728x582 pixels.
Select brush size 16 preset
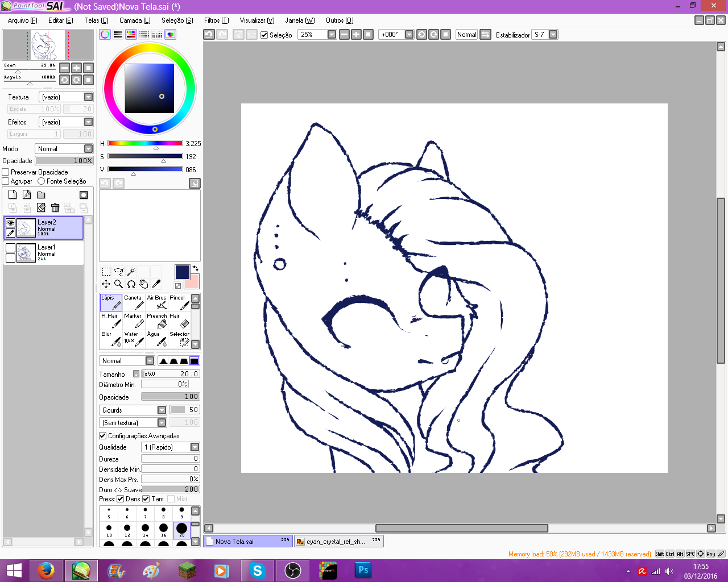pyautogui.click(x=163, y=530)
